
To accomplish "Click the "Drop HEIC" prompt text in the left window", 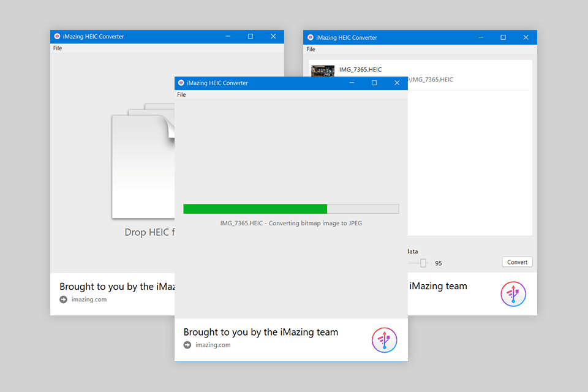I will tap(149, 232).
